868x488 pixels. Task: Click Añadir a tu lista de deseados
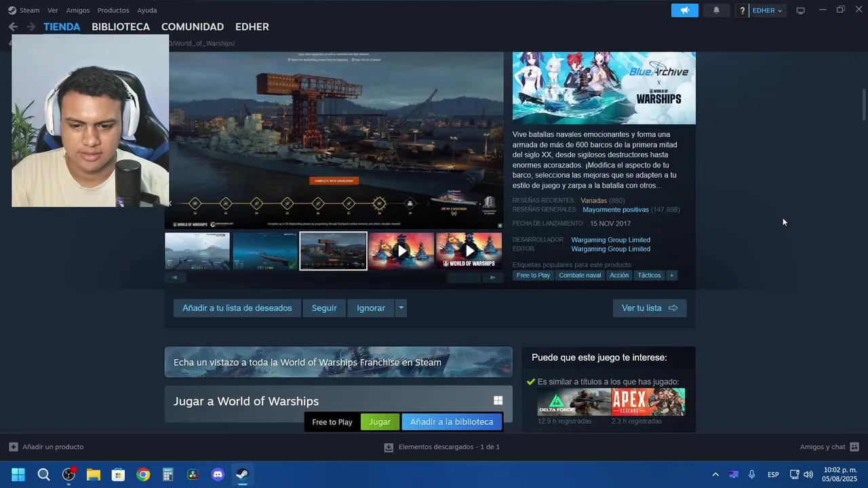[x=237, y=308]
